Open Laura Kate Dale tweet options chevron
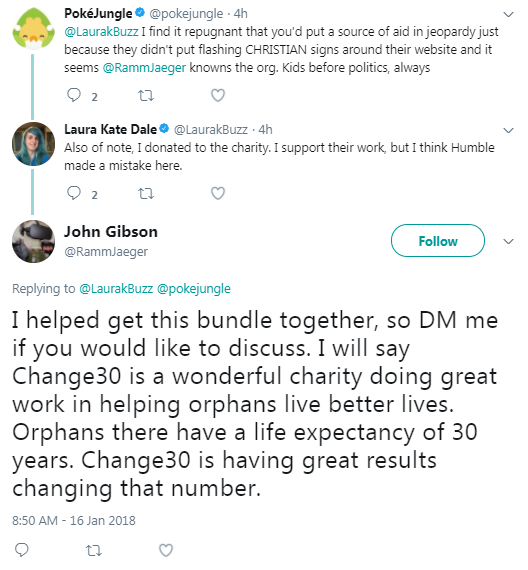The image size is (528, 570). 508,130
